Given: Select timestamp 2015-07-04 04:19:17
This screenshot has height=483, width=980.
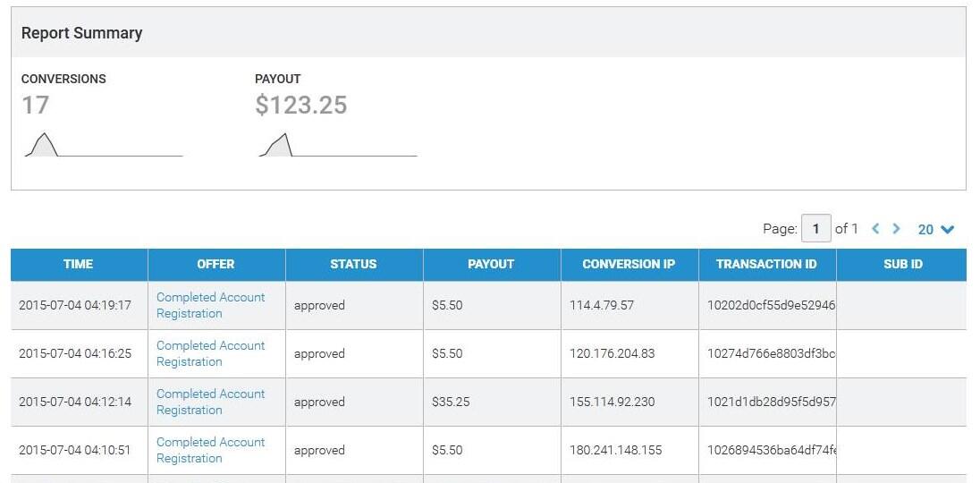Looking at the screenshot, I should (75, 306).
